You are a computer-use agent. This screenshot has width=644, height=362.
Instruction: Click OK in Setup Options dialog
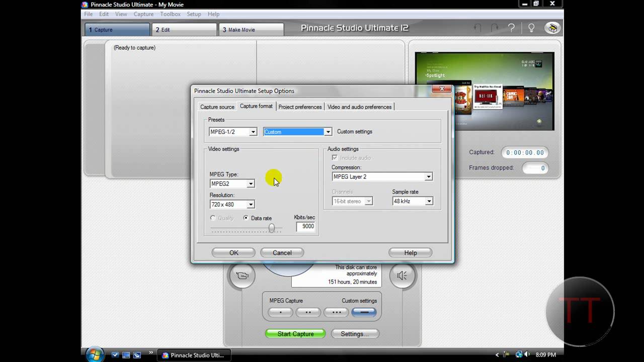pos(233,252)
